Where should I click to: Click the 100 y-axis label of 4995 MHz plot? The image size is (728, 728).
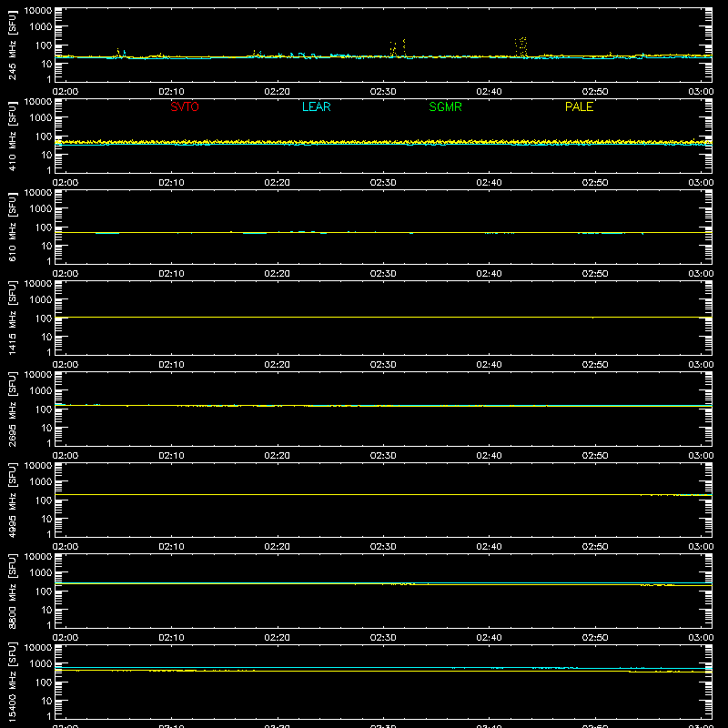click(x=44, y=500)
